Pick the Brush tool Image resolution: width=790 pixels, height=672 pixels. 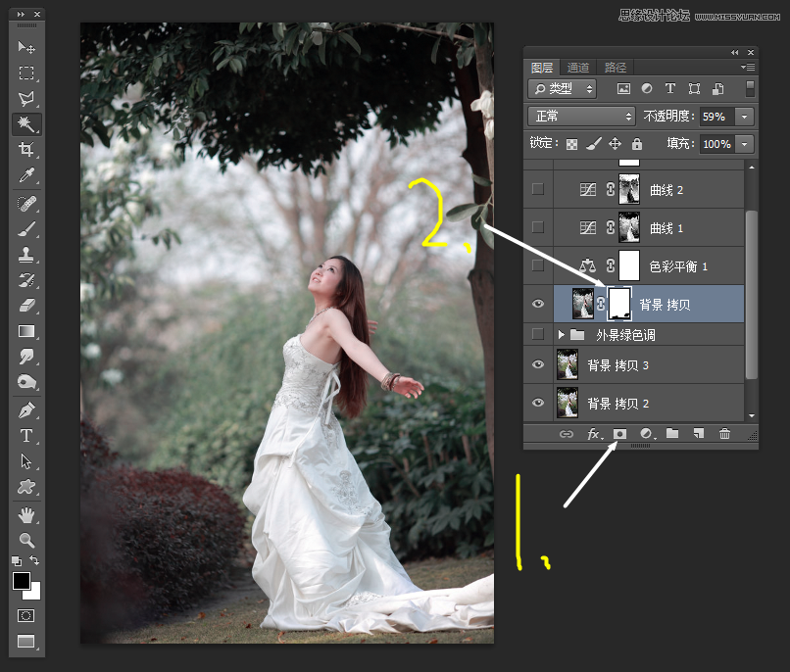[x=26, y=229]
